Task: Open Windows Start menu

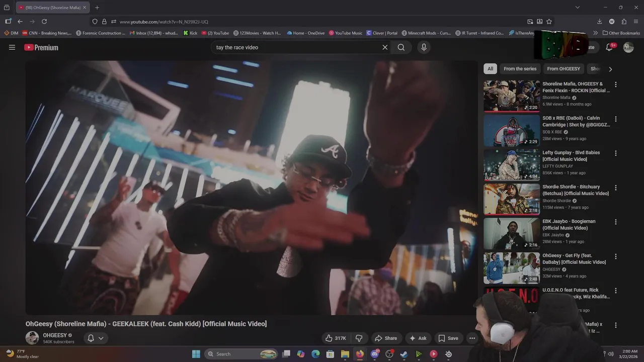Action: click(196, 354)
